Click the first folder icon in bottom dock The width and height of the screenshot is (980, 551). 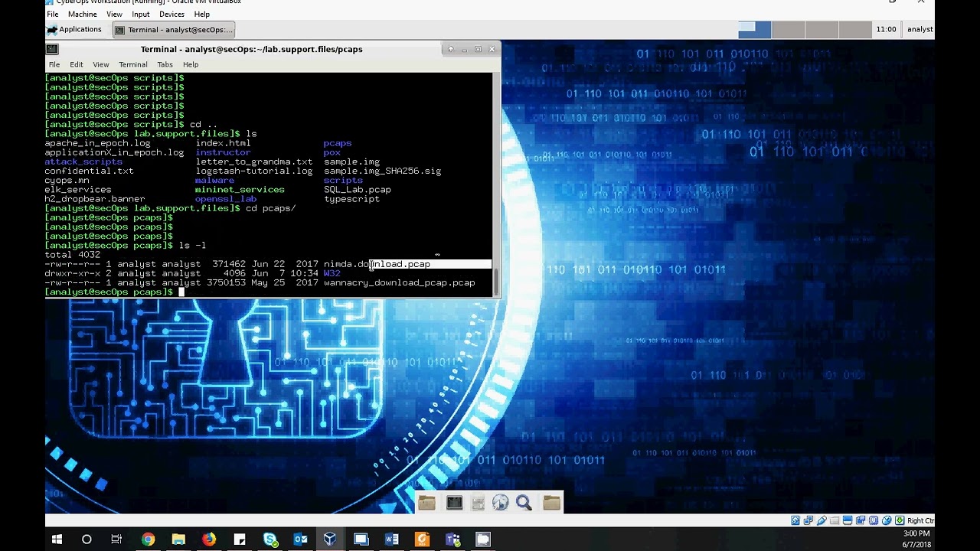coord(426,503)
